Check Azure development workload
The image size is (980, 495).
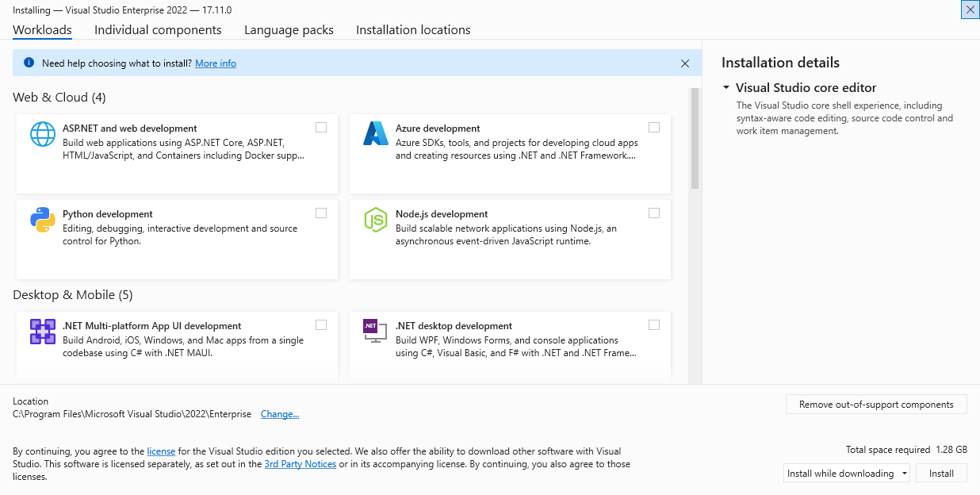click(654, 127)
